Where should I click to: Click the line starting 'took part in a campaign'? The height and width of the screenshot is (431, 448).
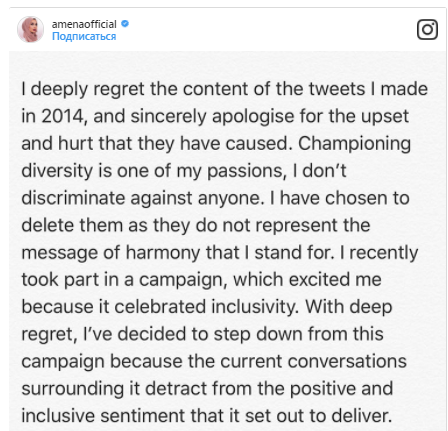(x=201, y=280)
